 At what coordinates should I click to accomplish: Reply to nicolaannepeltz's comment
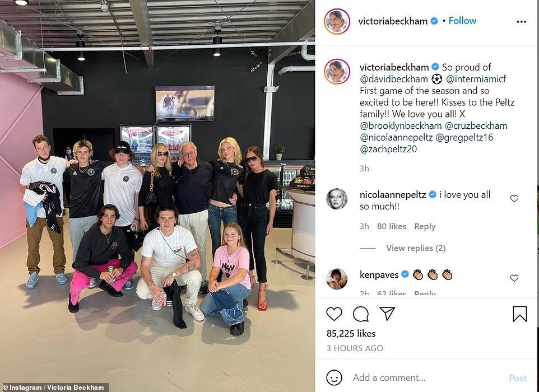click(x=425, y=226)
